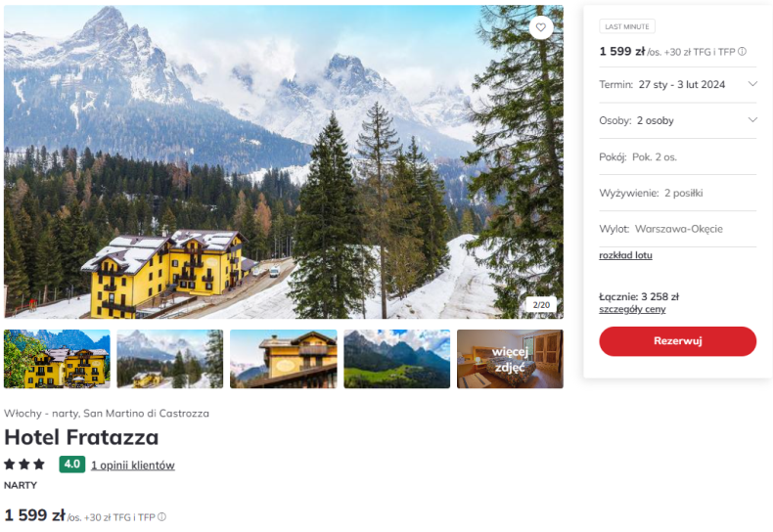
Task: Open the 1 opinii klientów link
Action: (x=133, y=465)
